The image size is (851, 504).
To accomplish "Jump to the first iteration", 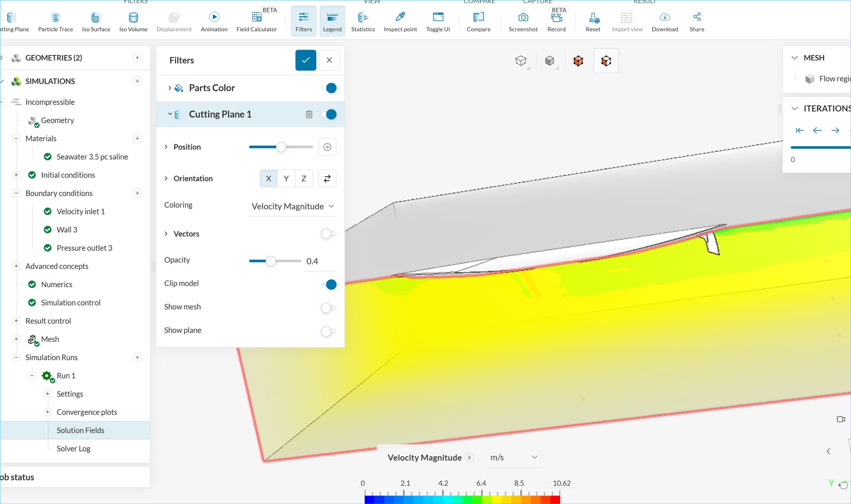I will click(x=800, y=130).
